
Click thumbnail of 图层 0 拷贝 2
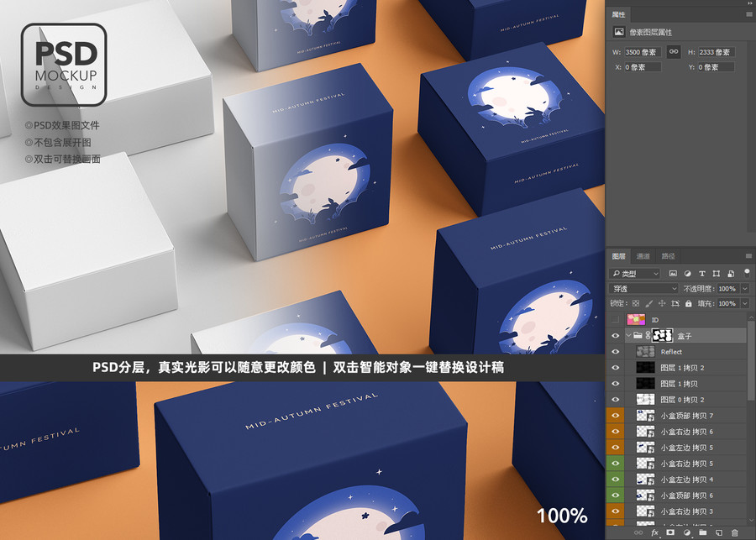pos(646,399)
